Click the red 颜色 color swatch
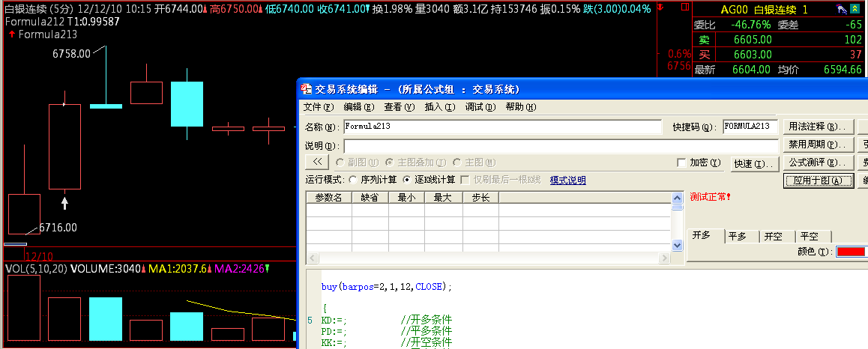Screen dimensions: 868x349 [852, 252]
